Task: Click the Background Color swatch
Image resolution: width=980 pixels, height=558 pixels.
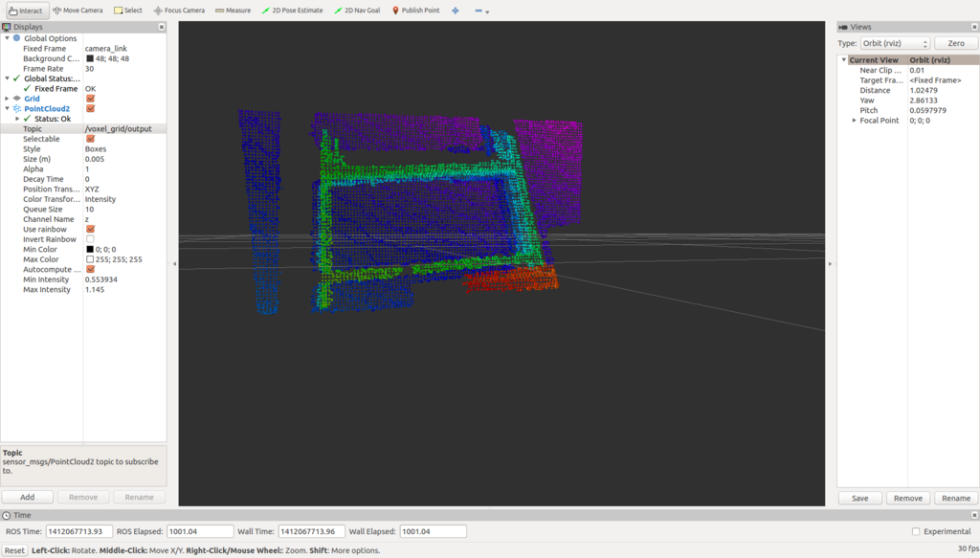Action: click(x=90, y=58)
